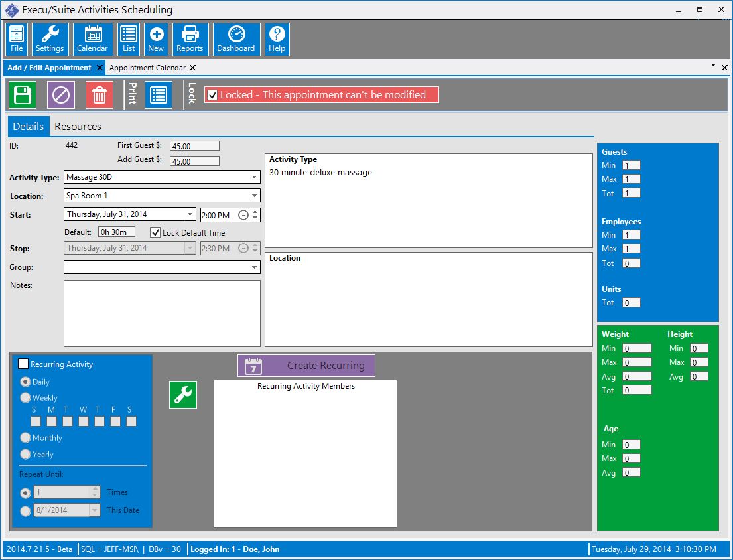The width and height of the screenshot is (733, 560).
Task: Expand the Activity Type dropdown
Action: point(254,177)
